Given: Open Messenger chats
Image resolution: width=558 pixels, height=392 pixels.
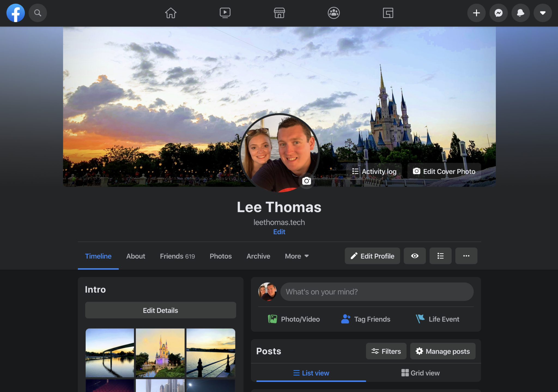Looking at the screenshot, I should [x=498, y=13].
